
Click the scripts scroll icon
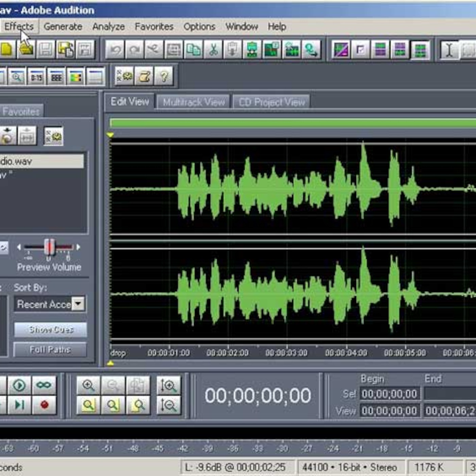pos(144,76)
